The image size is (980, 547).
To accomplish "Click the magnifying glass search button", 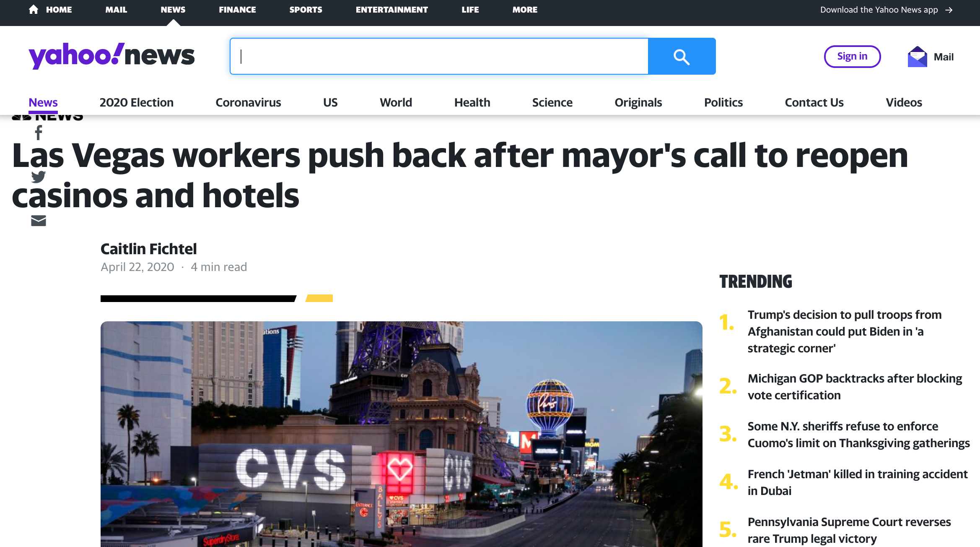I will point(682,56).
